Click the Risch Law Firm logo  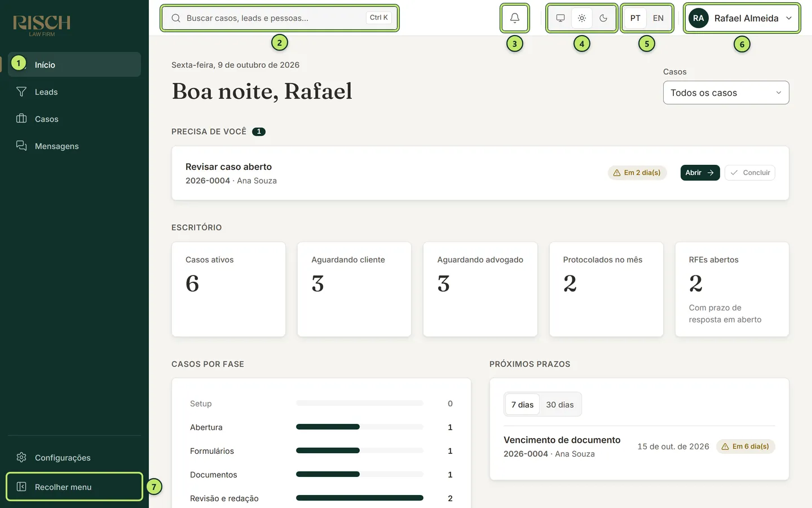[42, 25]
